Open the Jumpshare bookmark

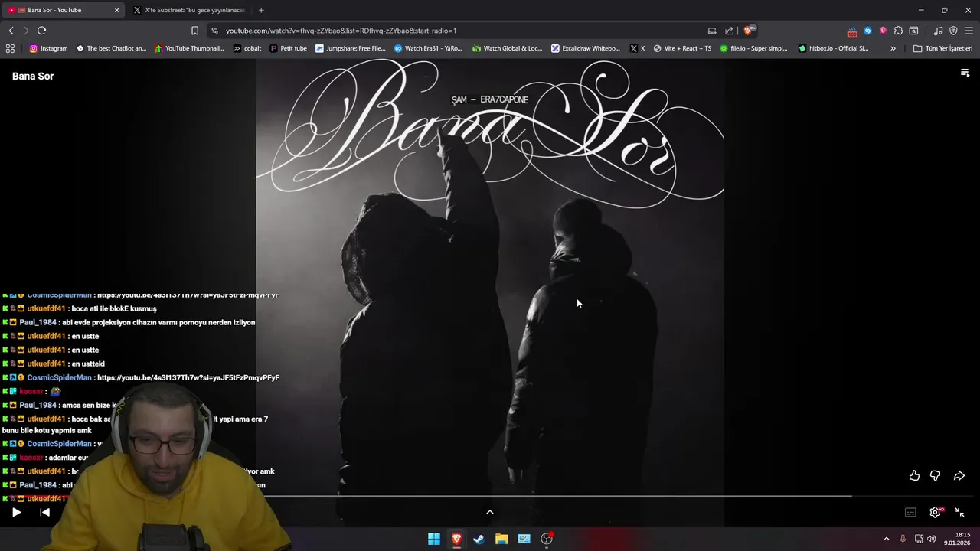pos(351,48)
